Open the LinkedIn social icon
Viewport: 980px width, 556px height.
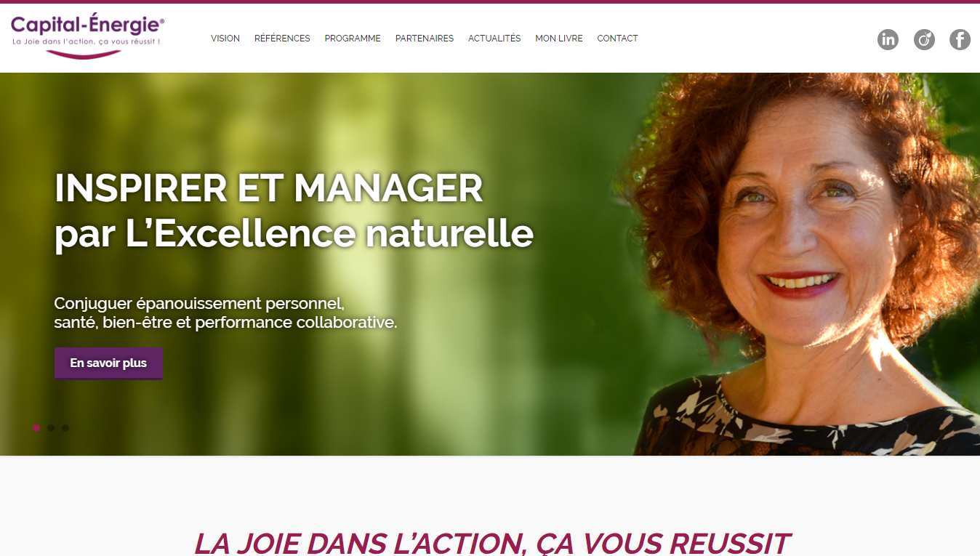(x=888, y=39)
